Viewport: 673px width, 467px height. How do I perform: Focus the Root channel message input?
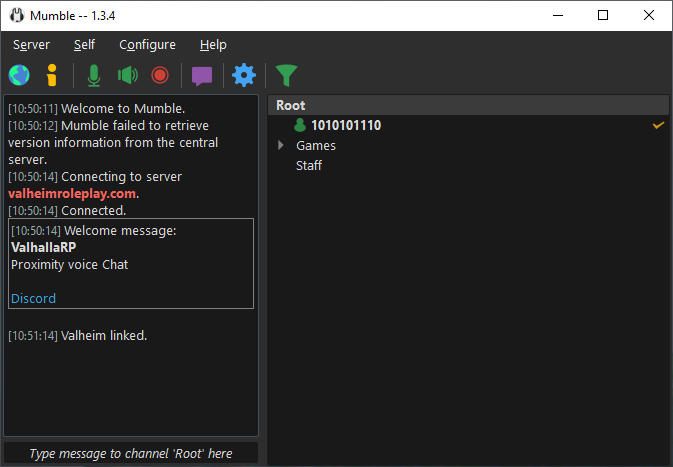tap(131, 453)
